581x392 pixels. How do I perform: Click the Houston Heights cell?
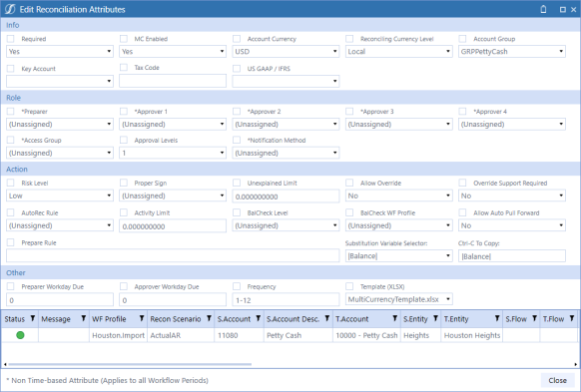pos(472,335)
